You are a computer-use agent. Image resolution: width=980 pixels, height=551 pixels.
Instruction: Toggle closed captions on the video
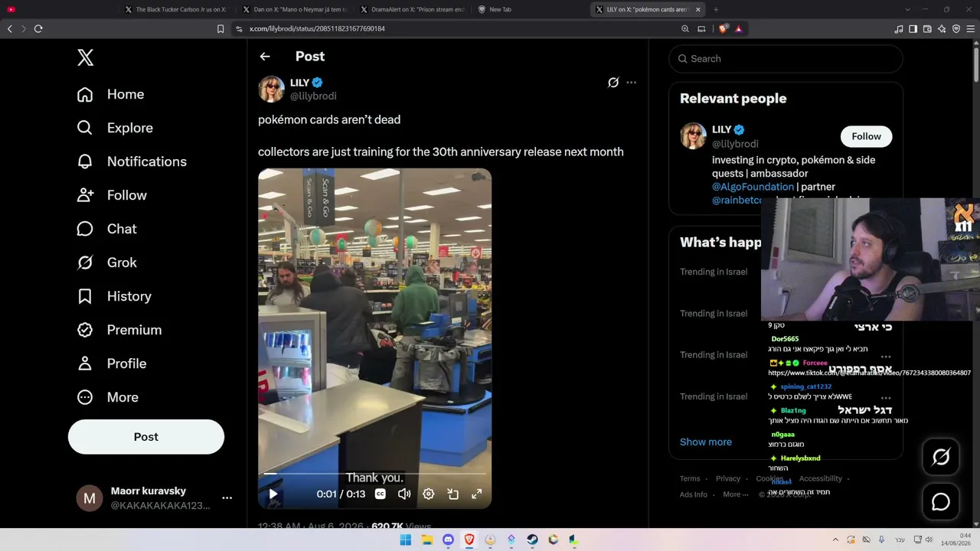pyautogui.click(x=380, y=494)
